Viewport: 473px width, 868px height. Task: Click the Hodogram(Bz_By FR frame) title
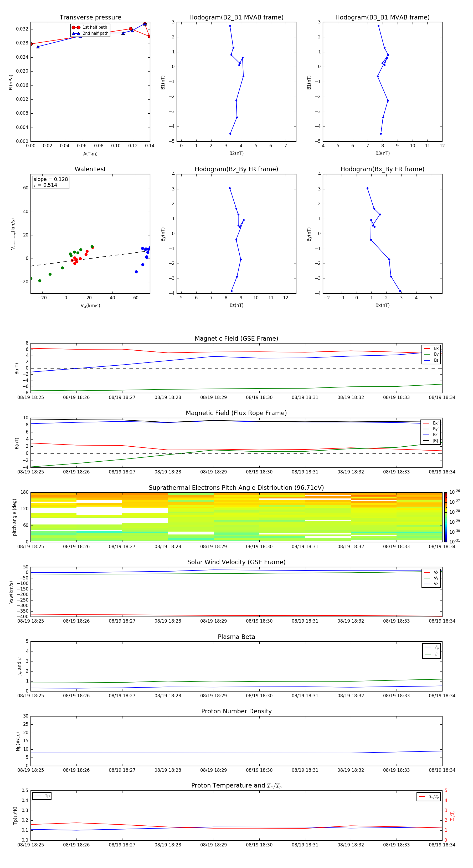click(236, 169)
